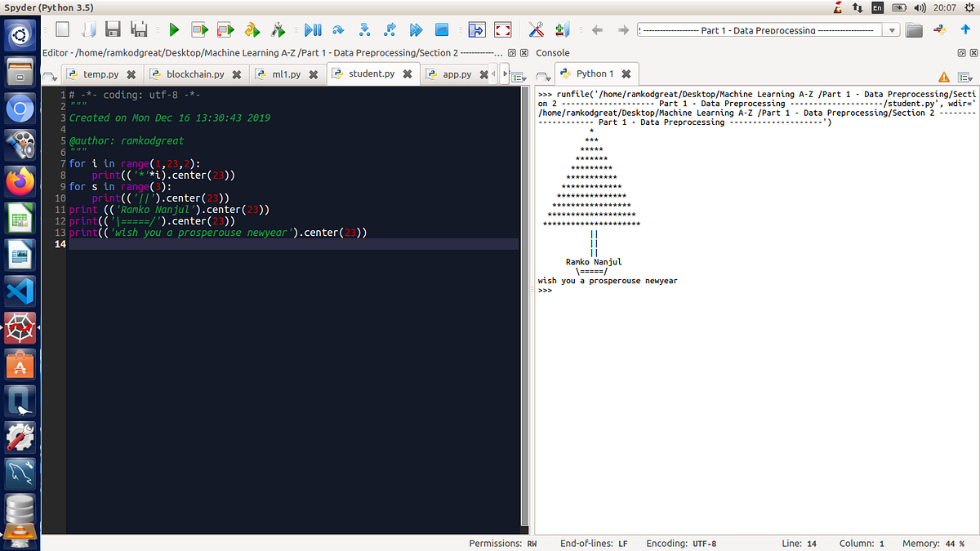The height and width of the screenshot is (551, 980).
Task: Select the step into debug tool
Action: pyautogui.click(x=364, y=29)
